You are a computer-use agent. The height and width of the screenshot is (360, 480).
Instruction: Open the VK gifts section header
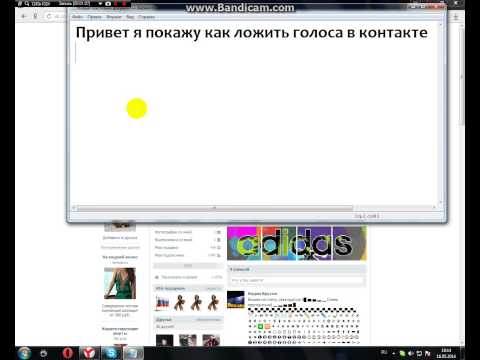[188, 288]
